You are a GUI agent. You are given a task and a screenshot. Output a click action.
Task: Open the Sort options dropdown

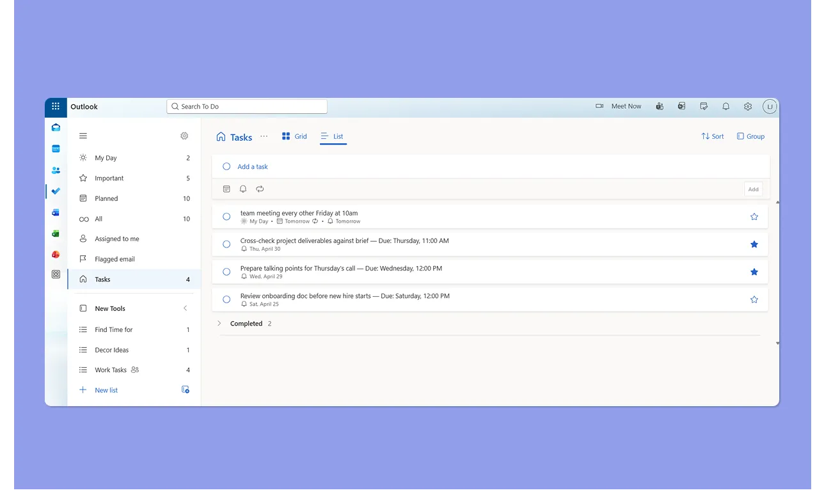(713, 136)
